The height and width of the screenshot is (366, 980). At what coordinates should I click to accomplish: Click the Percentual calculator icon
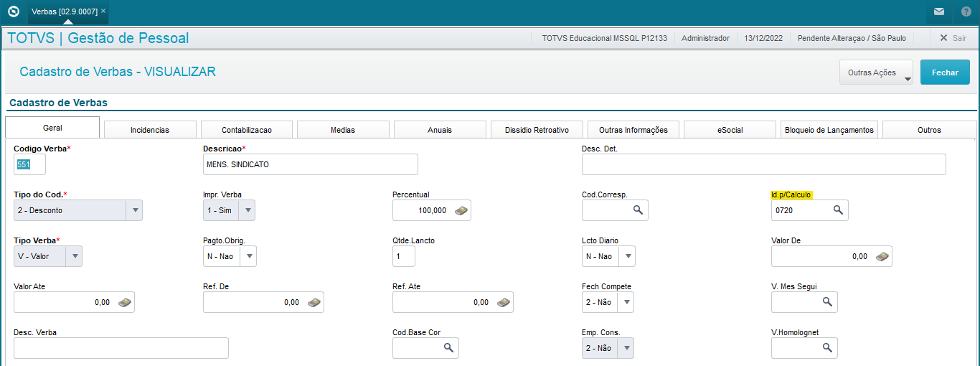coord(461,210)
